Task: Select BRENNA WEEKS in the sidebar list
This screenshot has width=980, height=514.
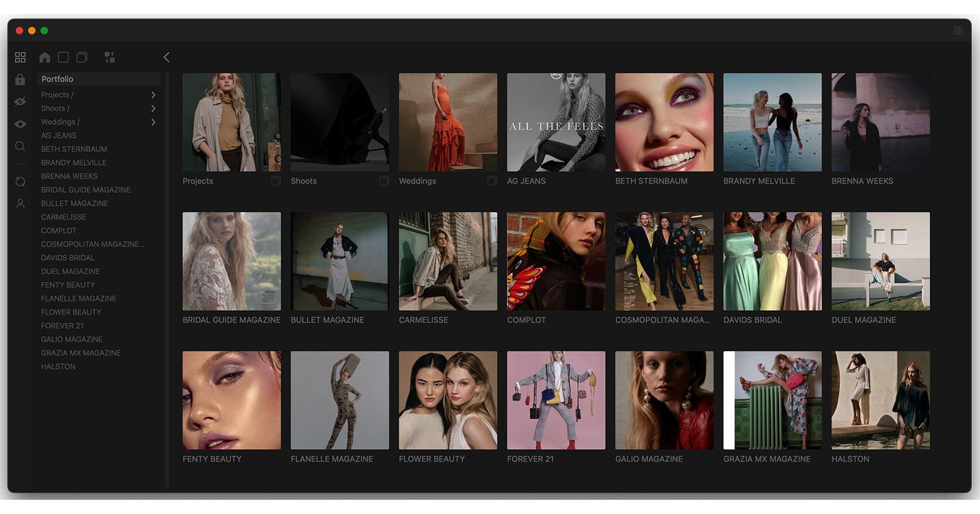Action: pyautogui.click(x=69, y=176)
